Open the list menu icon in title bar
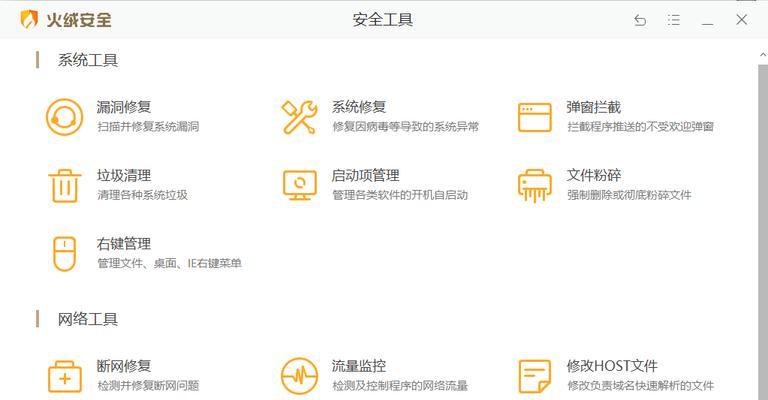 673,20
